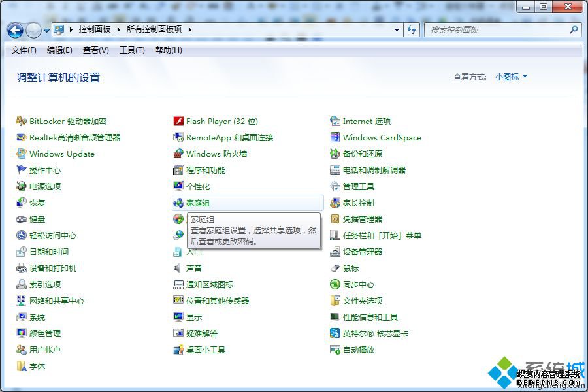Open recent pages dropdown beside the Forward button
The height and width of the screenshot is (392, 588).
46,31
